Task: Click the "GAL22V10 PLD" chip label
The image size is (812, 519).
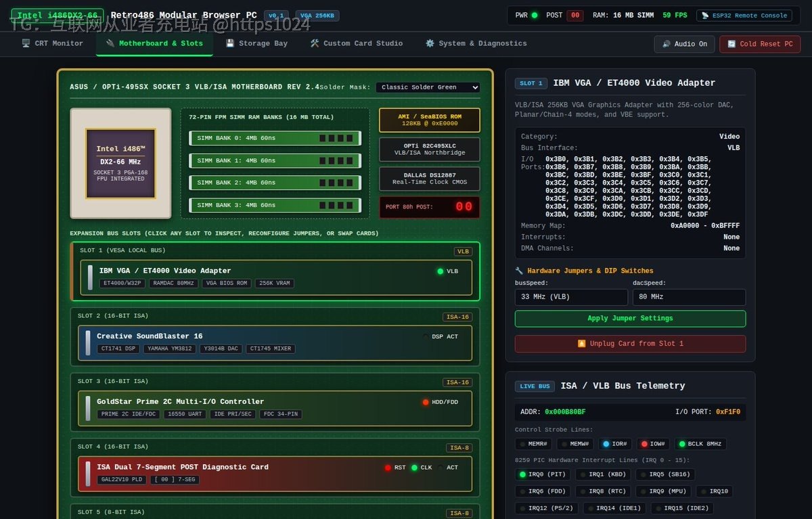Action: click(x=122, y=480)
